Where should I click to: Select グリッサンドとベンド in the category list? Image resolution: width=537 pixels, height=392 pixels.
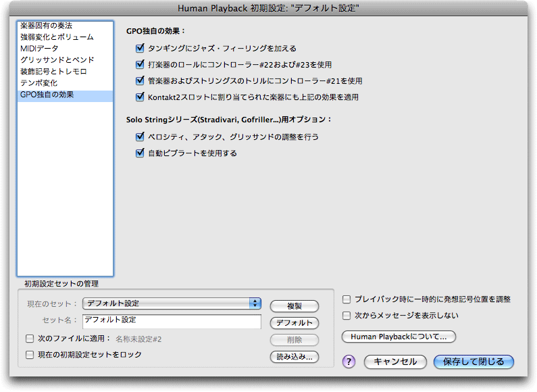point(65,59)
